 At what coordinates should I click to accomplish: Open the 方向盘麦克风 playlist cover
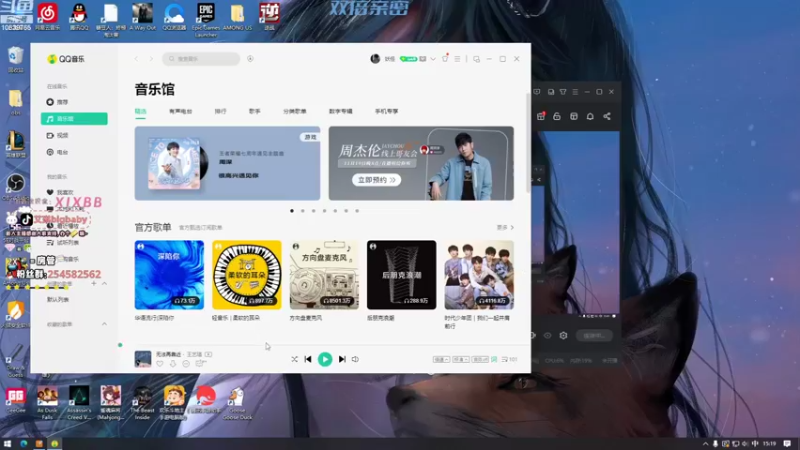[x=324, y=275]
